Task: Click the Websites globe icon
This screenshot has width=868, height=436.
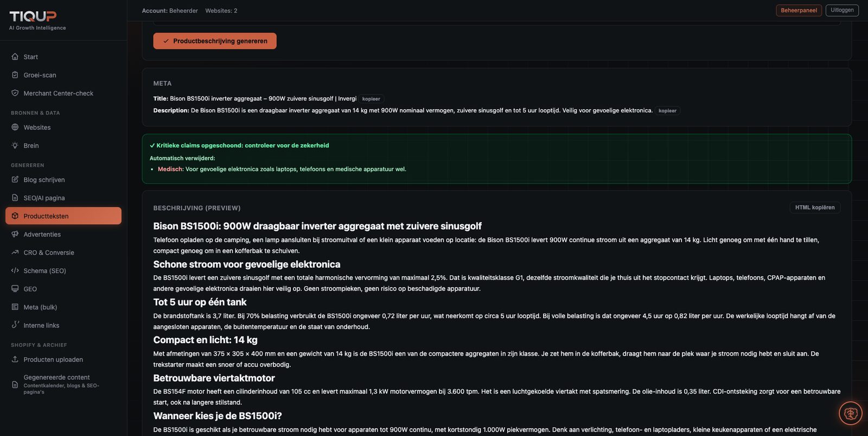Action: click(15, 127)
